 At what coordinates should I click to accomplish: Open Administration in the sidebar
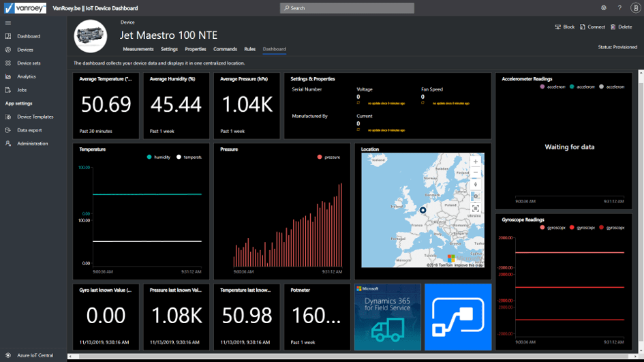click(33, 143)
